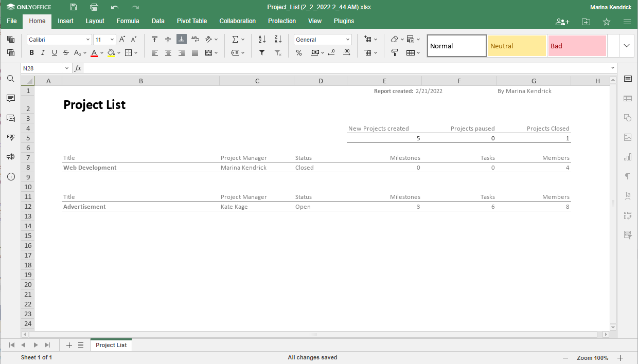Viewport: 638px width, 364px height.
Task: Switch to the Pivot Table ribbon tab
Action: pos(191,21)
